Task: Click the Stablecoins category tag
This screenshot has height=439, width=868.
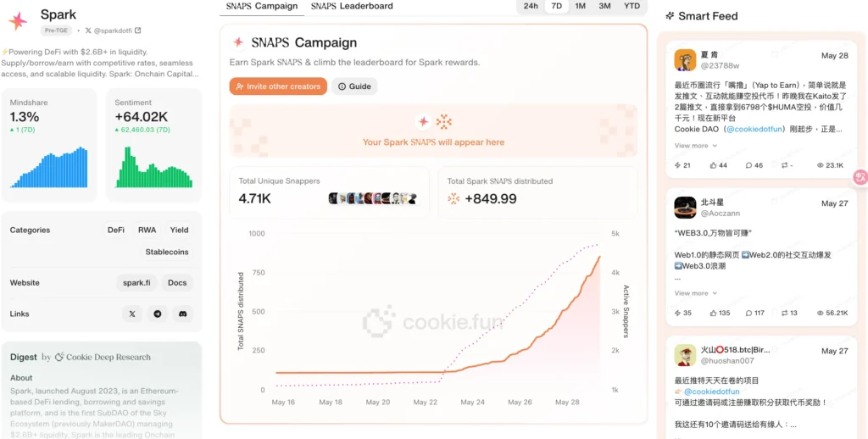Action: [x=167, y=252]
